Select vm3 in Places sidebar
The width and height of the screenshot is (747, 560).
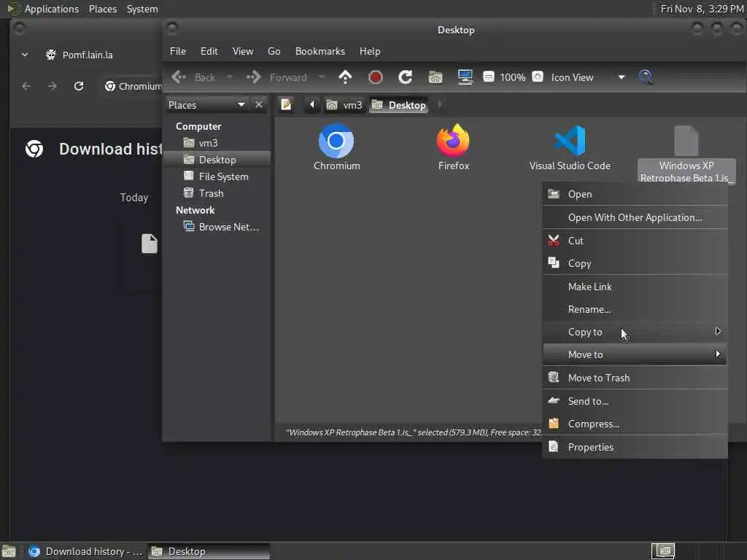coord(217,143)
